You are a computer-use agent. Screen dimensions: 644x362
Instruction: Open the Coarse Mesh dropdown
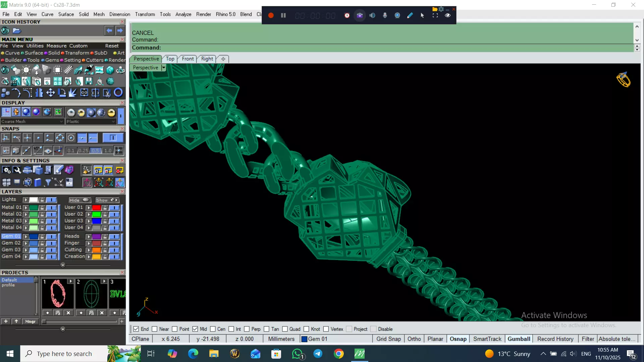coord(32,121)
